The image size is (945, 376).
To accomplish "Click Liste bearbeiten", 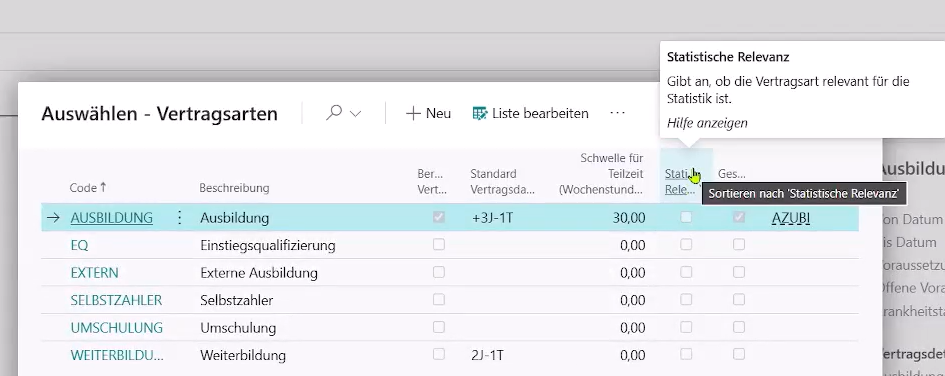I will coord(530,113).
